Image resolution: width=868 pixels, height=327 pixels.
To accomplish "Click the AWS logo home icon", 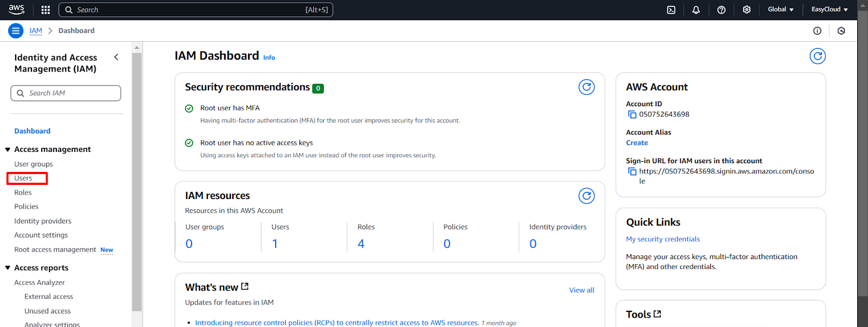I will [16, 9].
